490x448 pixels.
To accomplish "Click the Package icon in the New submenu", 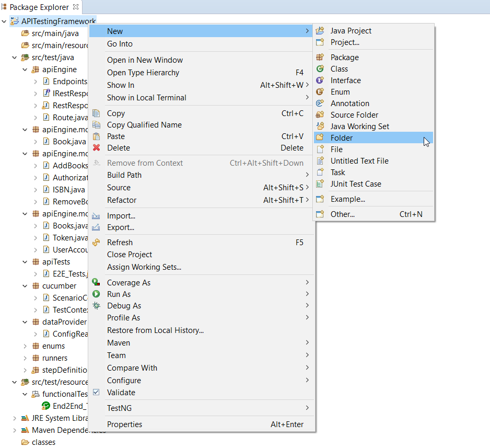I will point(319,57).
